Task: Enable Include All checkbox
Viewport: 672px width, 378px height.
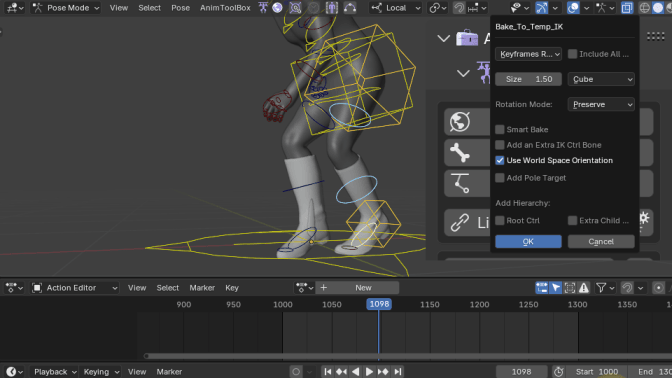Action: point(572,54)
